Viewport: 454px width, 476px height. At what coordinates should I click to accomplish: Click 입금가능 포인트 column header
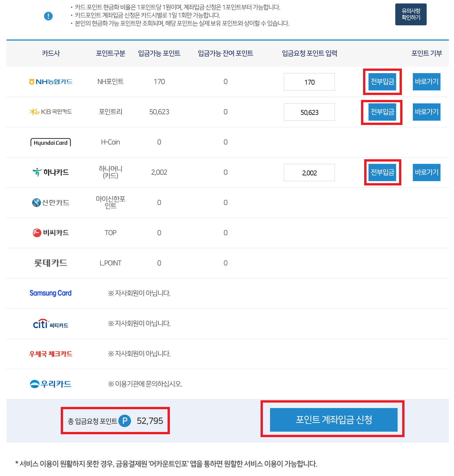159,53
